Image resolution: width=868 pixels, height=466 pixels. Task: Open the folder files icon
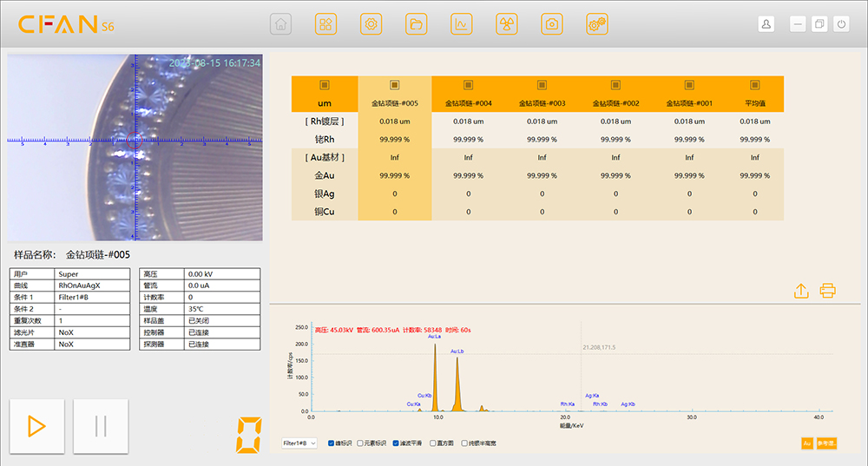coord(417,24)
